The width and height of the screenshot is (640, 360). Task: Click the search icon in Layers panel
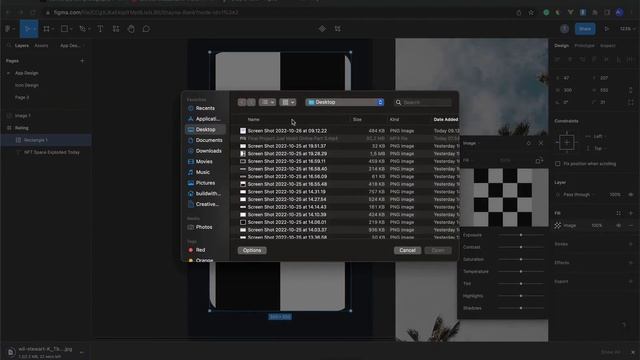tap(8, 46)
